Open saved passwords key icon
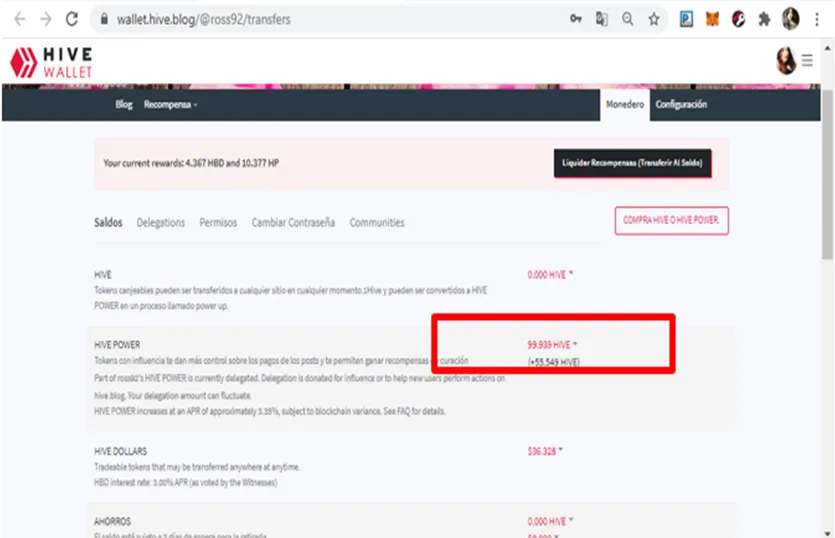 (576, 19)
